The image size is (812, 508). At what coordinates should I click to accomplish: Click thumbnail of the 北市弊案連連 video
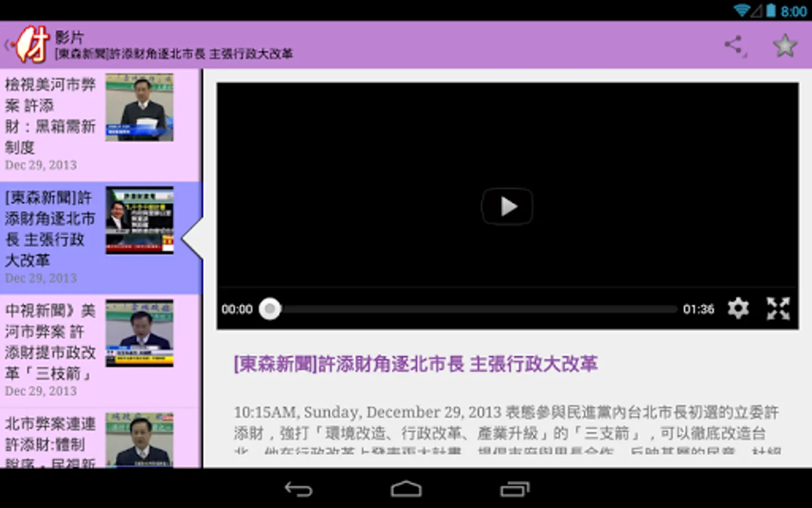click(139, 440)
